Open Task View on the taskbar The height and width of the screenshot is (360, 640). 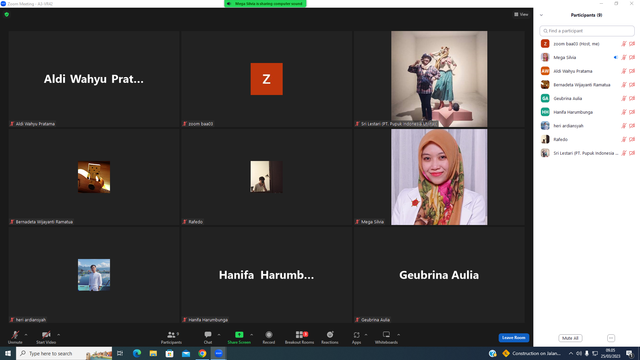(120, 353)
